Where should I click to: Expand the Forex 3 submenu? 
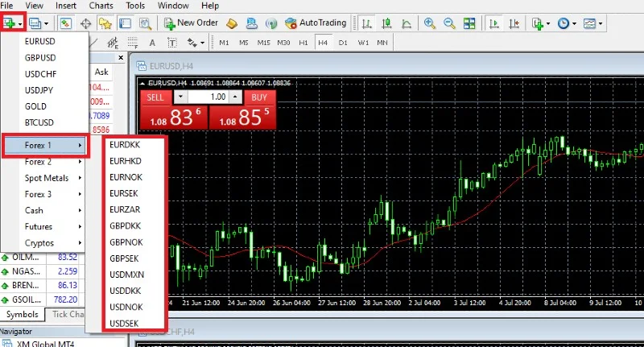[44, 194]
